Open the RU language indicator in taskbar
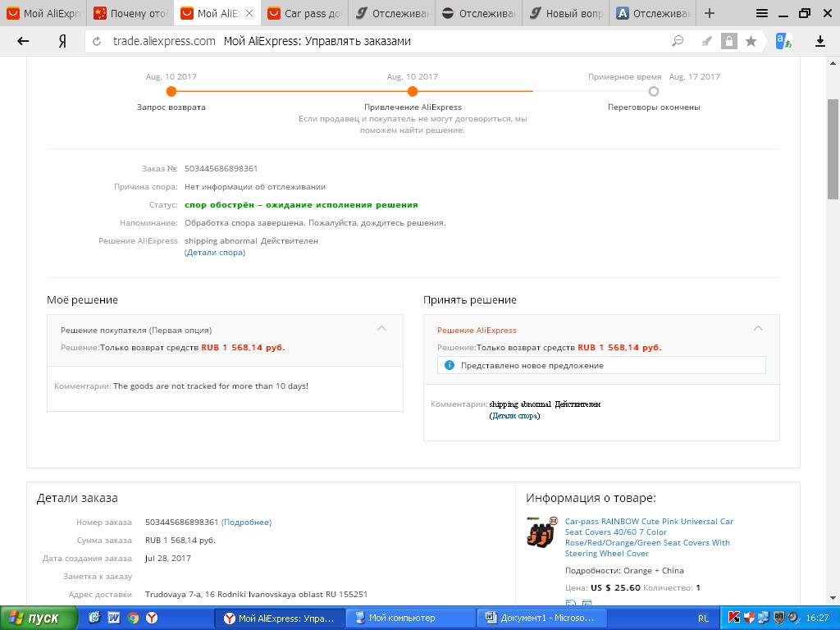840x630 pixels. click(x=703, y=619)
